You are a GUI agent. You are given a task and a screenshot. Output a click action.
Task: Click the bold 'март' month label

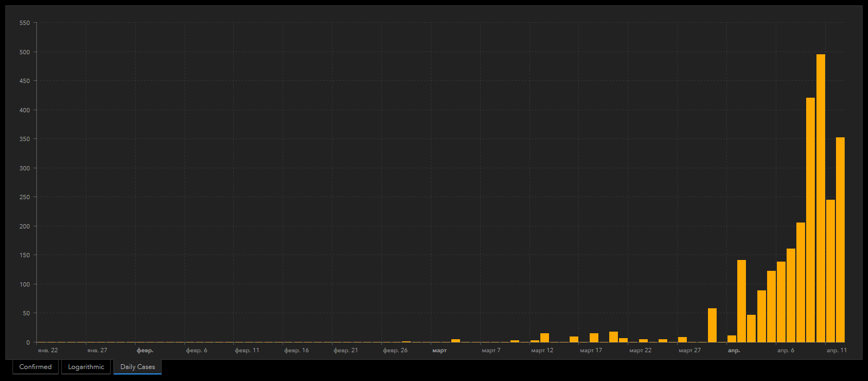point(439,351)
